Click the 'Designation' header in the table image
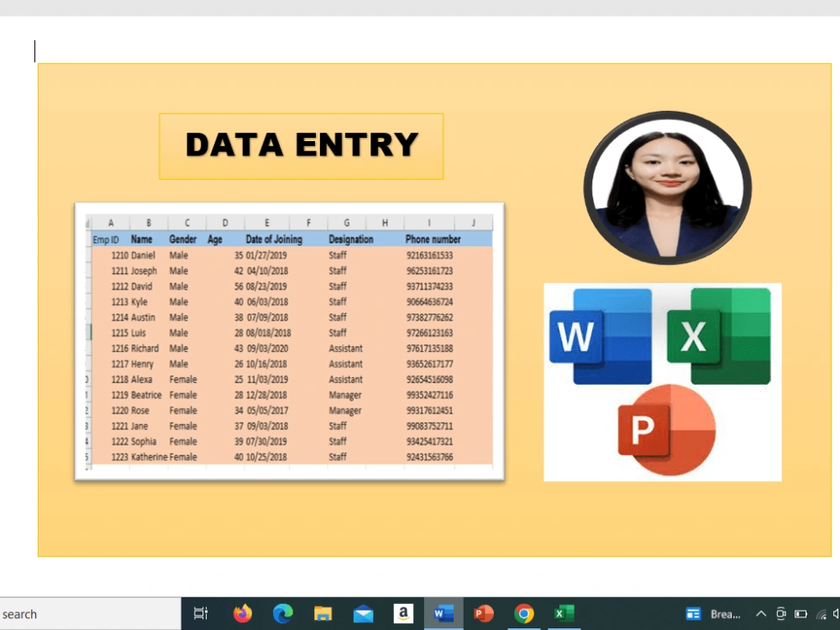 (351, 239)
